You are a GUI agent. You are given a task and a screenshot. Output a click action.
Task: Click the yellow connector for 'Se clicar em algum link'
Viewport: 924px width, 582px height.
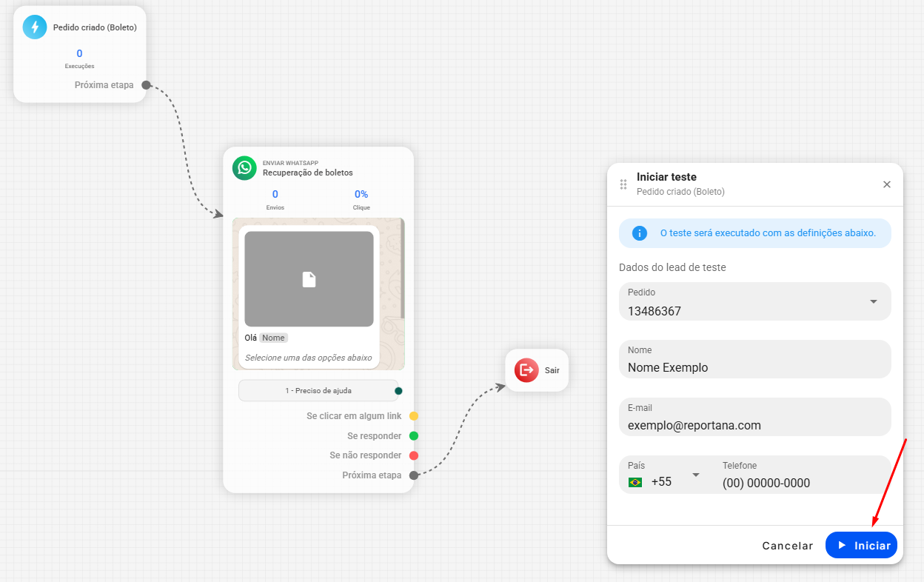coord(414,416)
